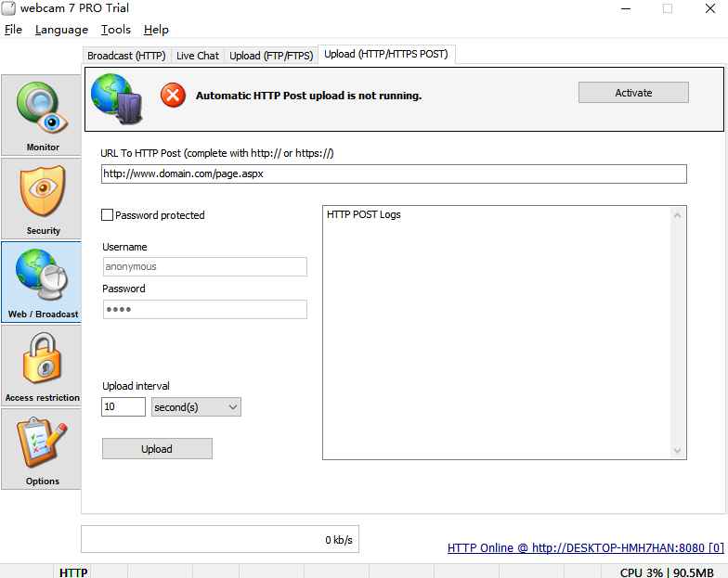The height and width of the screenshot is (578, 728).
Task: Click the CPU 3% | 90.5MB status text
Action: pyautogui.click(x=667, y=572)
